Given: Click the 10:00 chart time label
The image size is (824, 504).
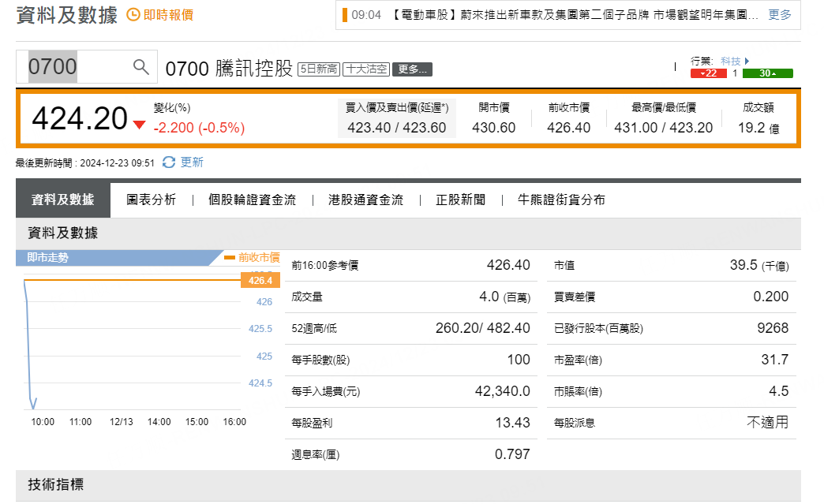Looking at the screenshot, I should tap(43, 422).
